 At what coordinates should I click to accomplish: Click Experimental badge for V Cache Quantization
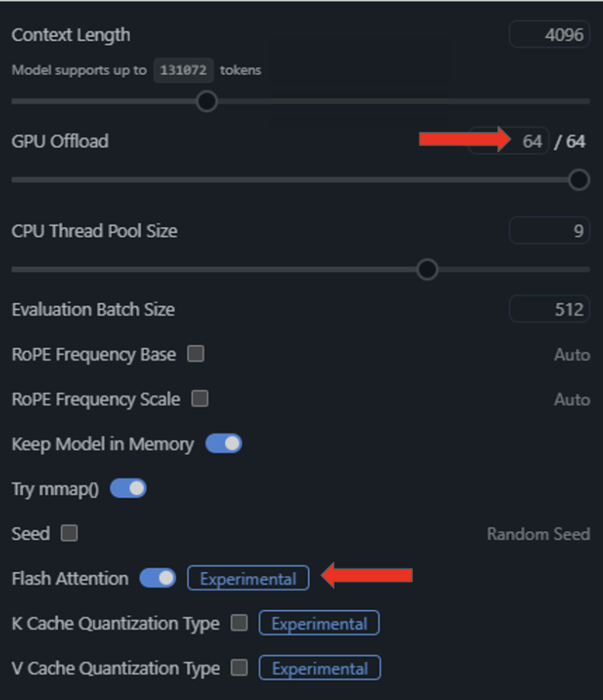(x=319, y=669)
